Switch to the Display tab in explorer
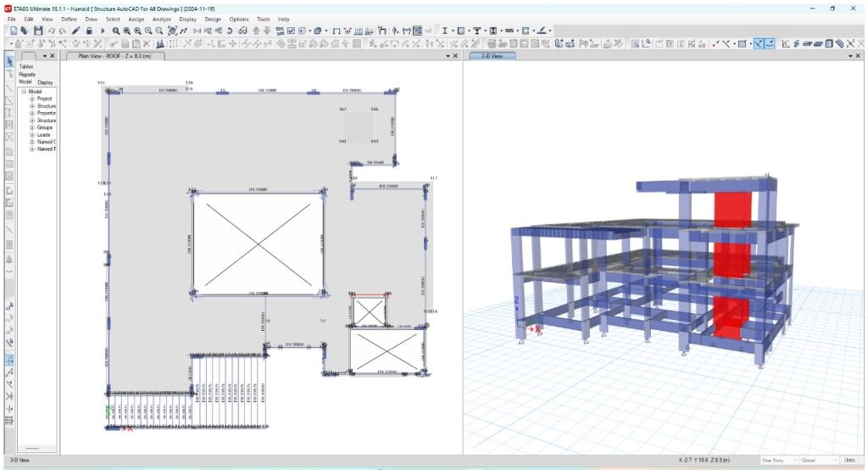Image resolution: width=868 pixels, height=470 pixels. [45, 82]
